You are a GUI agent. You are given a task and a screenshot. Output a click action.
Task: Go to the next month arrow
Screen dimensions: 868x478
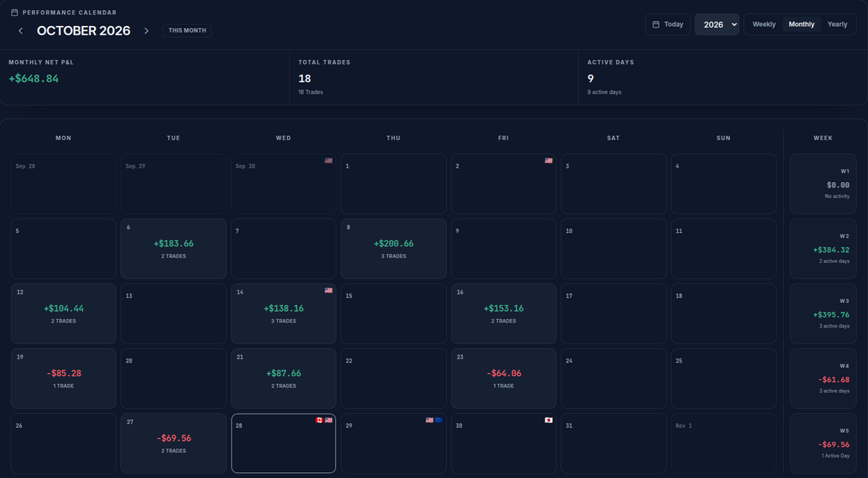tap(146, 31)
